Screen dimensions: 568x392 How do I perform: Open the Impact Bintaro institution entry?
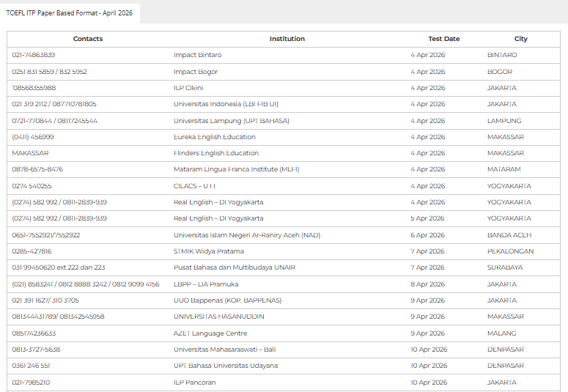click(197, 56)
